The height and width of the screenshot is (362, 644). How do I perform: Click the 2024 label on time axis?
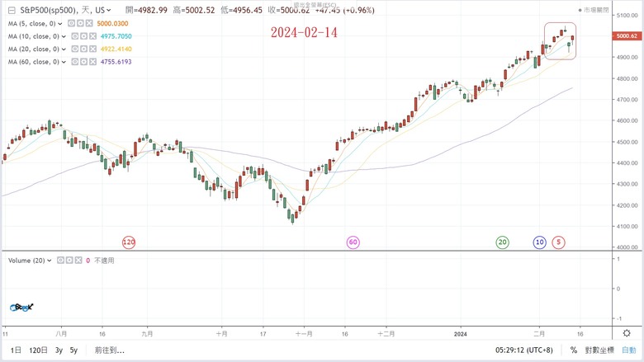point(461,334)
